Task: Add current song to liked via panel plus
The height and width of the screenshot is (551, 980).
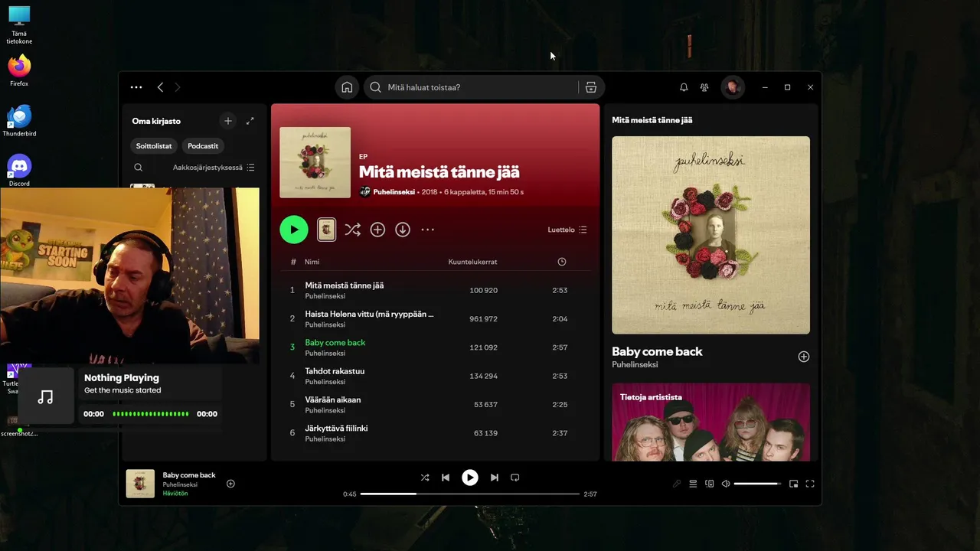Action: (804, 357)
